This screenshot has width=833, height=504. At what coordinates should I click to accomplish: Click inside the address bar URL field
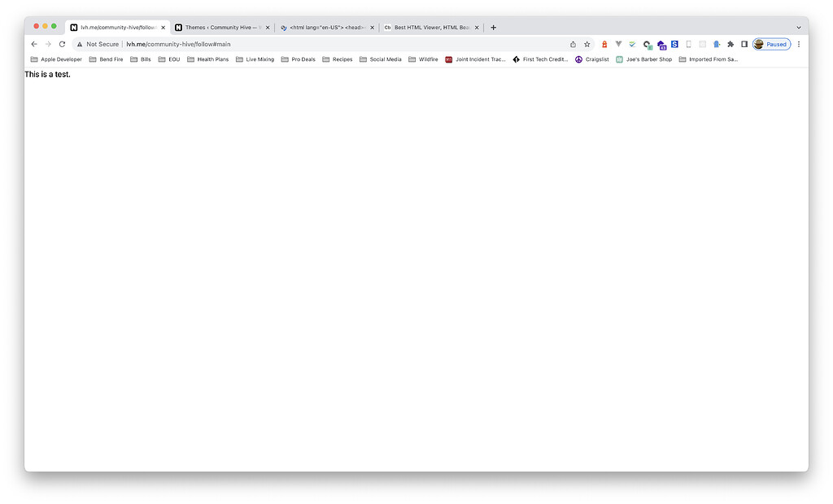pos(203,44)
